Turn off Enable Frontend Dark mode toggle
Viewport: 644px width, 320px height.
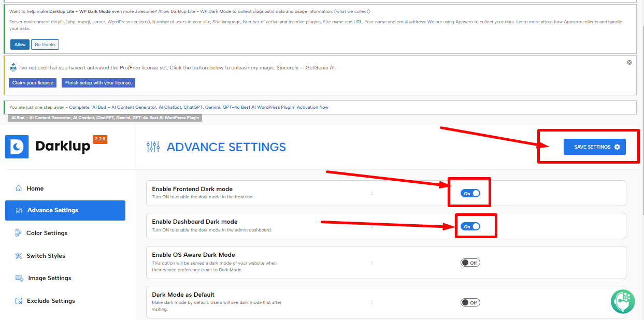click(x=470, y=193)
